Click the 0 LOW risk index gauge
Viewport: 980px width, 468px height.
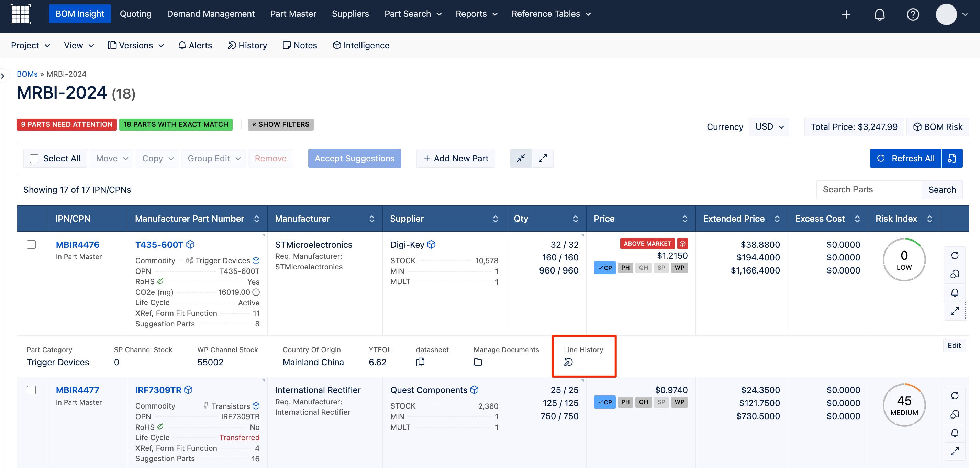pyautogui.click(x=904, y=260)
